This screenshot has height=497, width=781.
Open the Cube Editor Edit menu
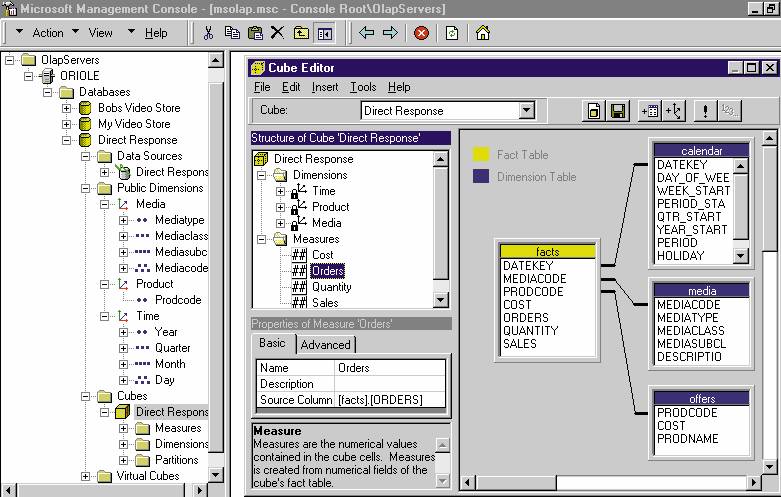[291, 87]
